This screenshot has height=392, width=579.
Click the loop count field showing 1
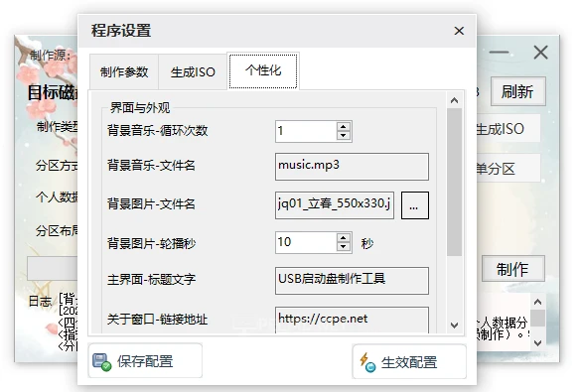(x=306, y=131)
